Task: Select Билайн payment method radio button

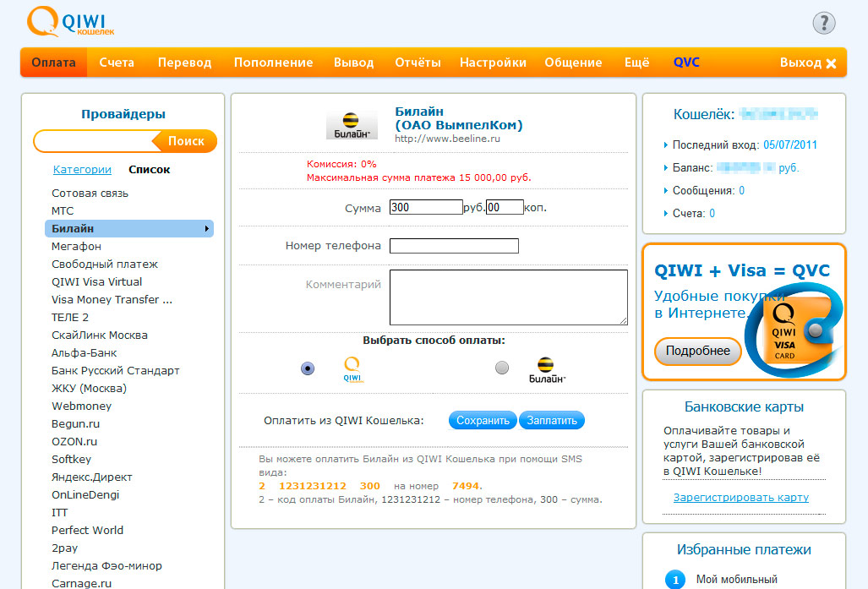Action: pos(502,368)
